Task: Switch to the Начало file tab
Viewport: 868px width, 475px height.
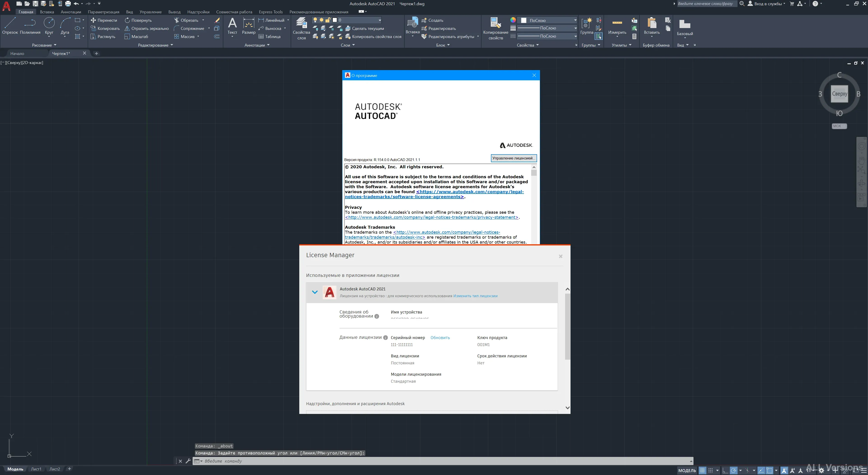Action: click(17, 53)
